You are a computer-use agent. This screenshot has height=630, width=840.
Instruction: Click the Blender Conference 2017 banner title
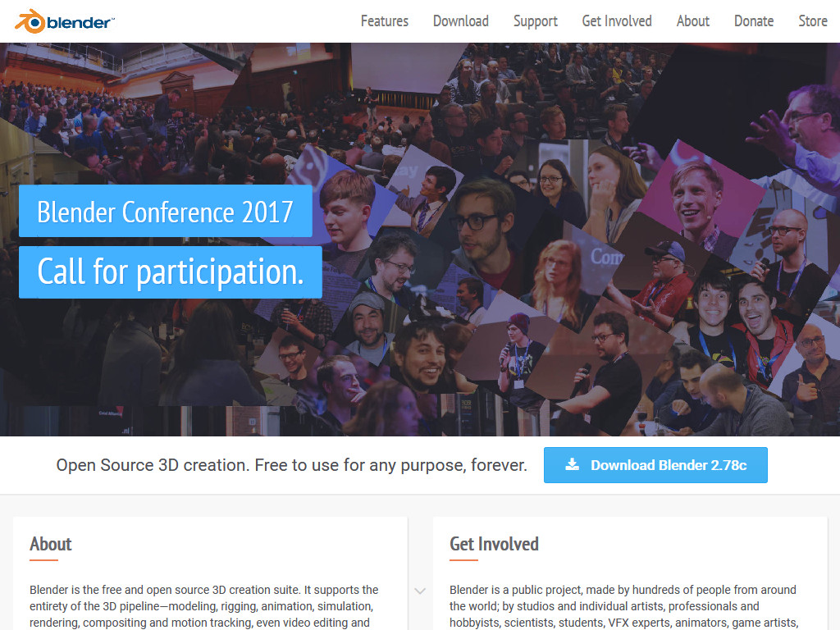click(x=166, y=211)
